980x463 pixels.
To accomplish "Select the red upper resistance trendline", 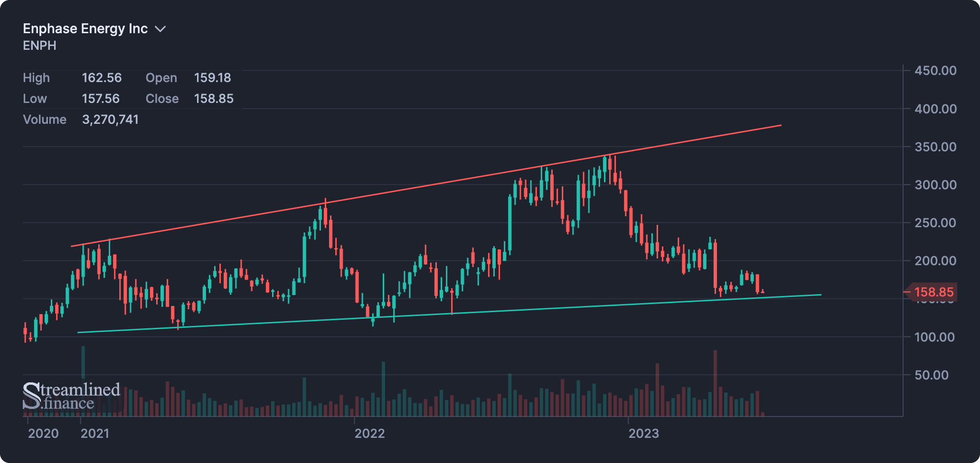I will (x=426, y=185).
